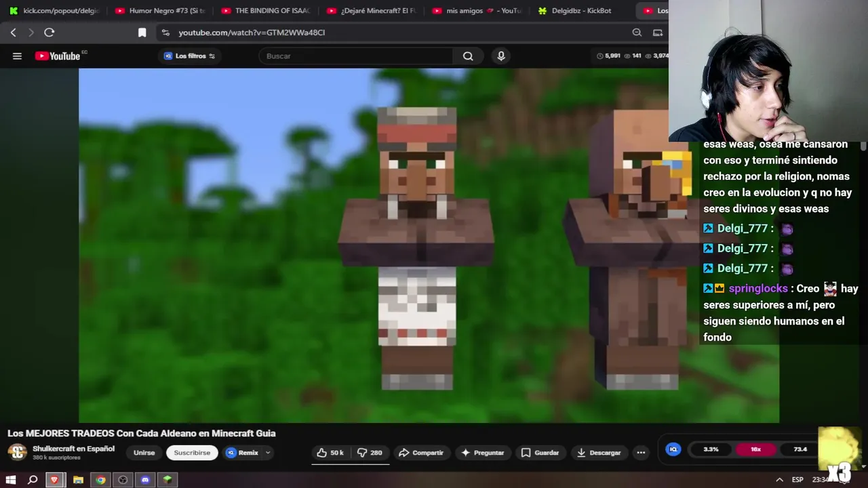This screenshot has width=868, height=488.
Task: Click the picture-in-picture icon in address bar
Action: (658, 33)
